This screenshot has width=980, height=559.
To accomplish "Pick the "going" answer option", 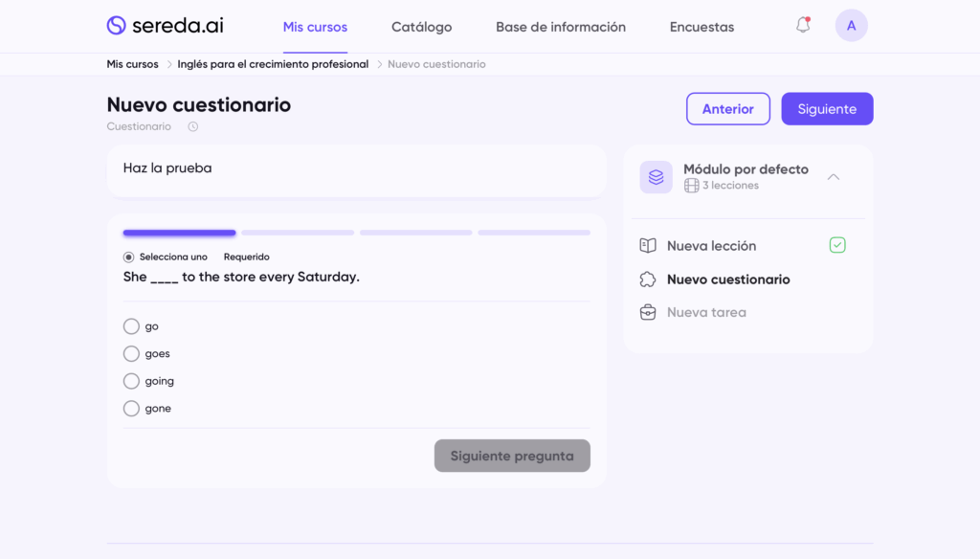I will point(131,381).
